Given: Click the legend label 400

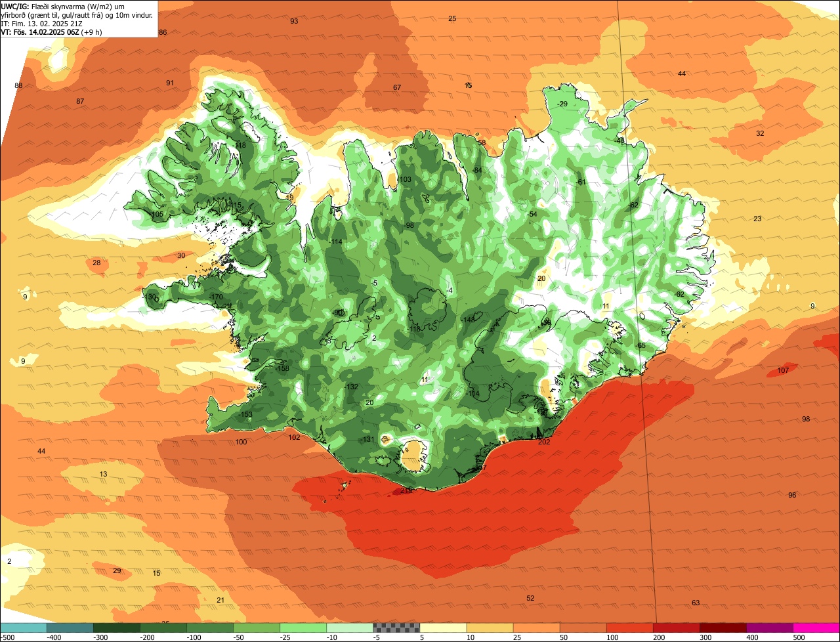Looking at the screenshot, I should pos(753,637).
